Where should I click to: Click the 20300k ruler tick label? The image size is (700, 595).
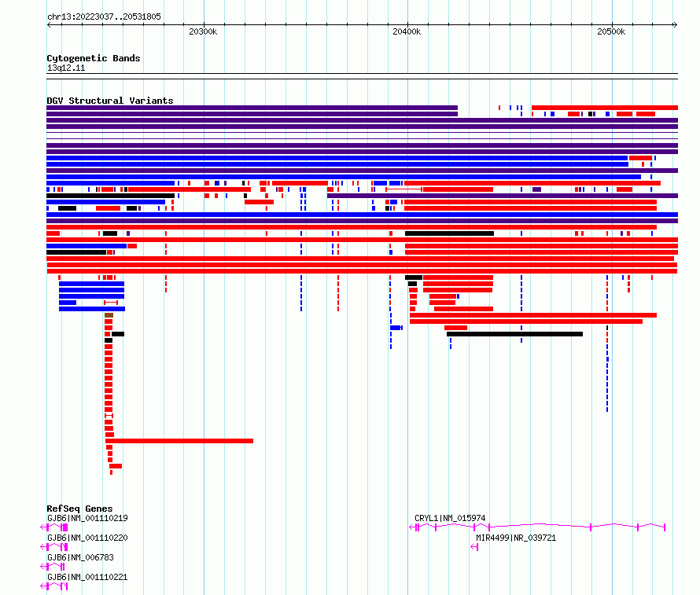coord(203,31)
